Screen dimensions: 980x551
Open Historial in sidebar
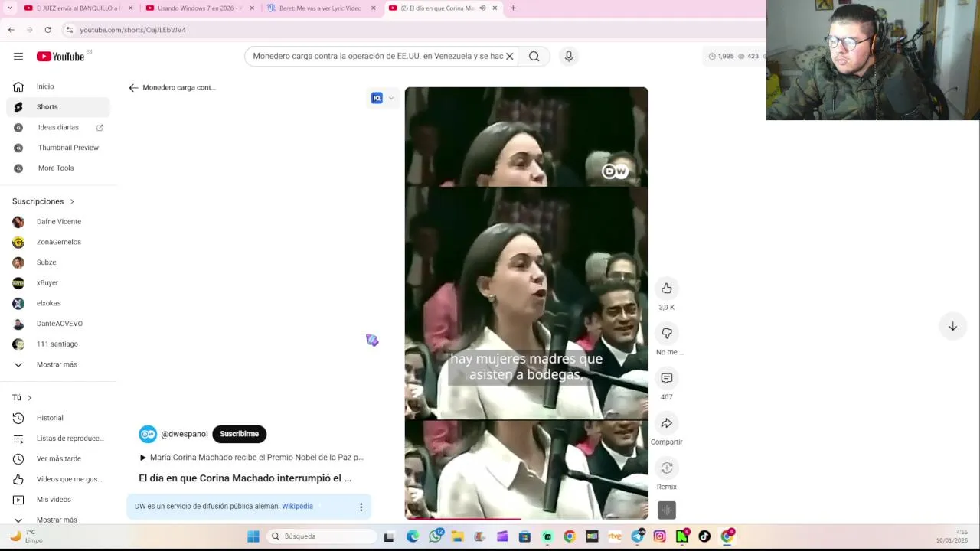point(58,418)
